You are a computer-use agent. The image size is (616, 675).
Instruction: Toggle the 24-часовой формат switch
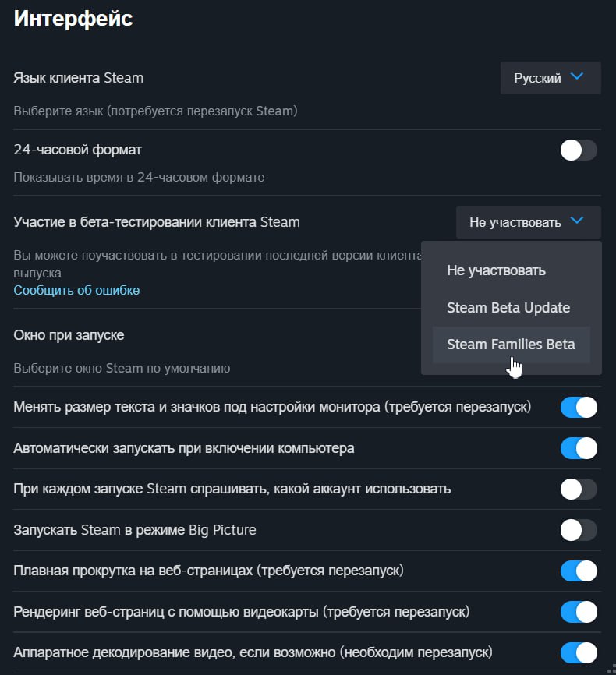pos(579,150)
